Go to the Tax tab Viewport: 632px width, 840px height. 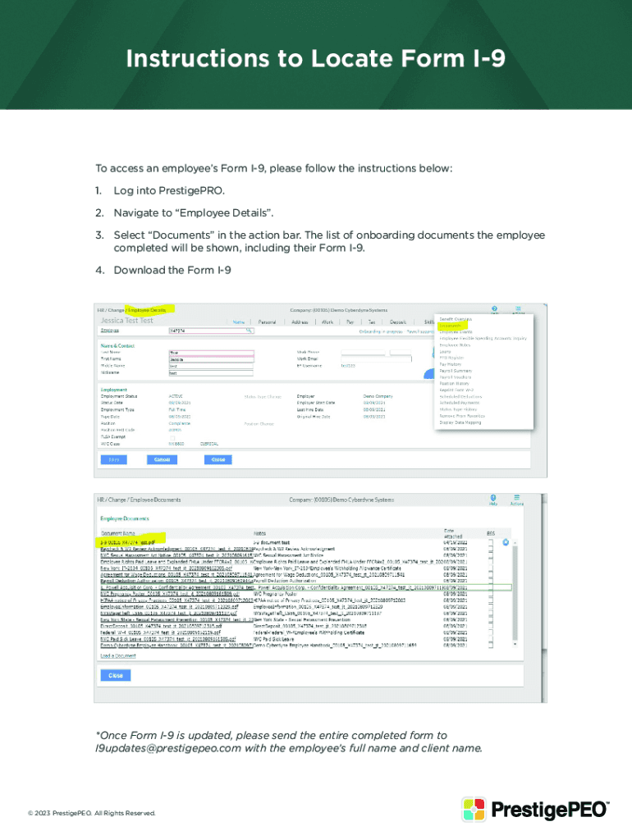(x=373, y=322)
